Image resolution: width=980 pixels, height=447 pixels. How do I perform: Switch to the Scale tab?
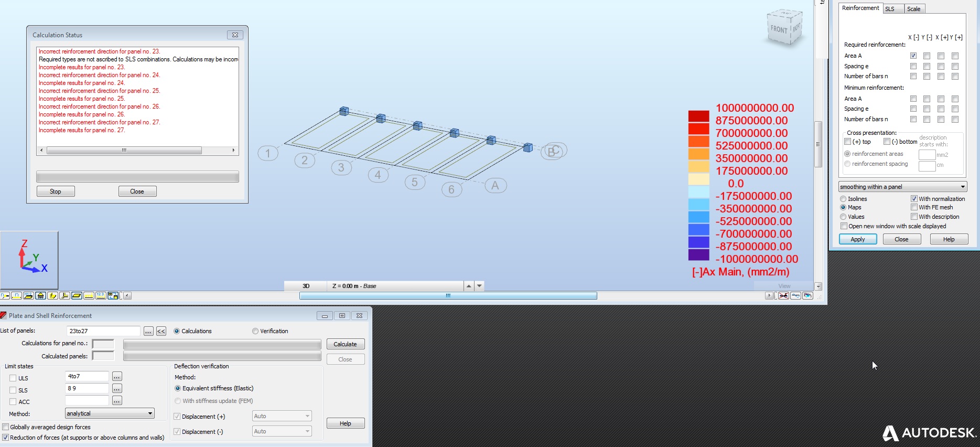pyautogui.click(x=914, y=9)
